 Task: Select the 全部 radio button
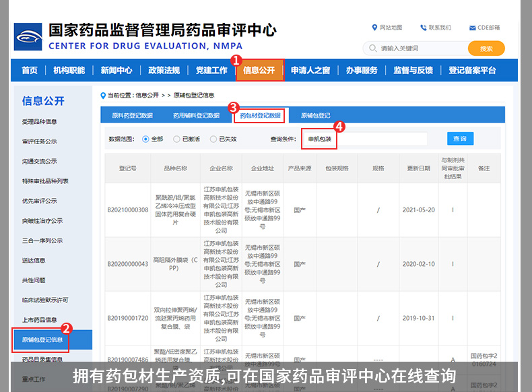click(x=145, y=139)
